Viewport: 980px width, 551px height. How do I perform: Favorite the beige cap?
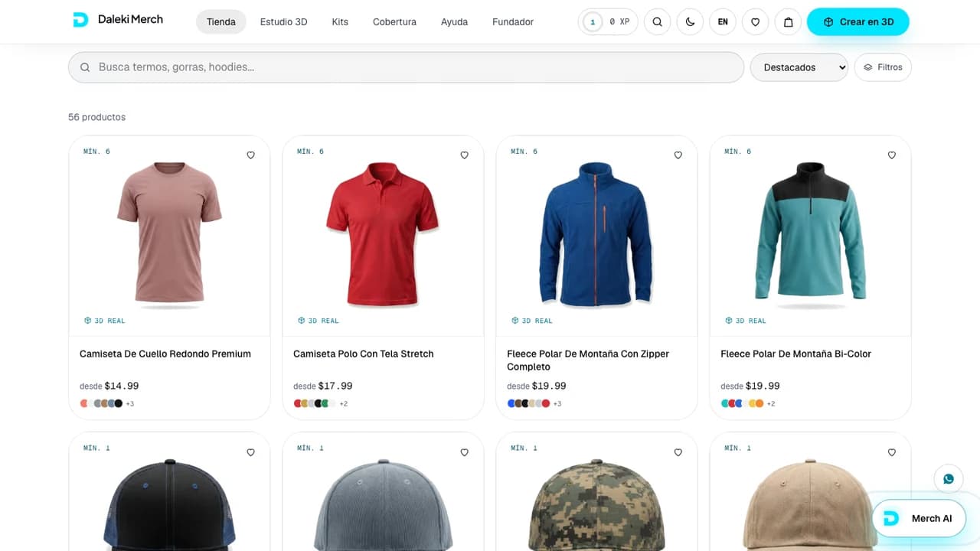891,453
